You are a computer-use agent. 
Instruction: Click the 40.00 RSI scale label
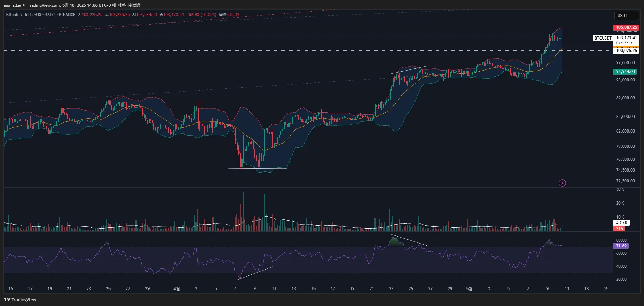pos(621,266)
